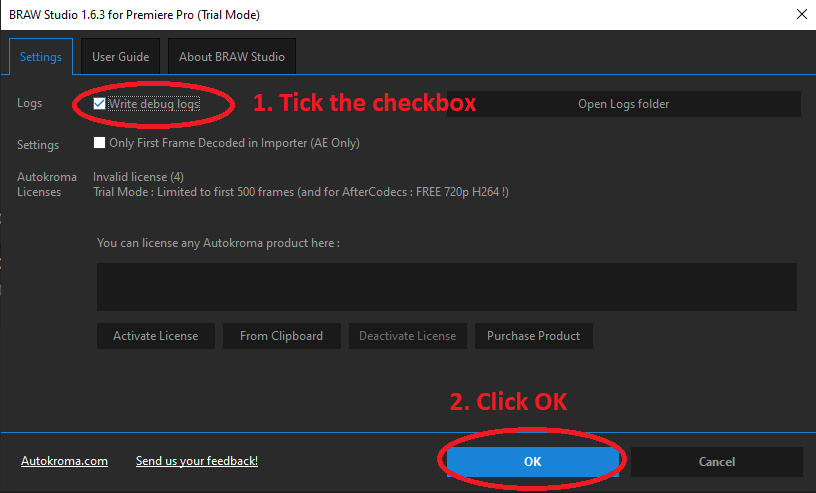Click the Deactivate License button

407,336
